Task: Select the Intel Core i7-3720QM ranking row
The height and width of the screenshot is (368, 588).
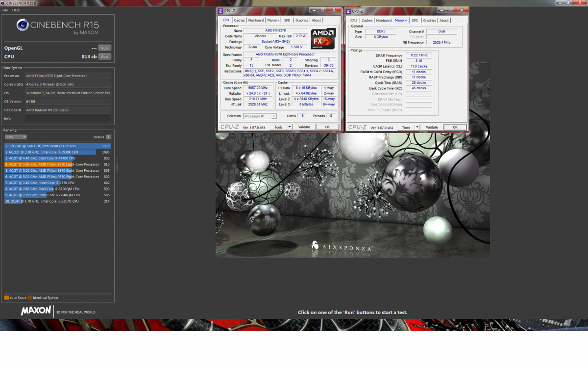Action: (x=57, y=189)
